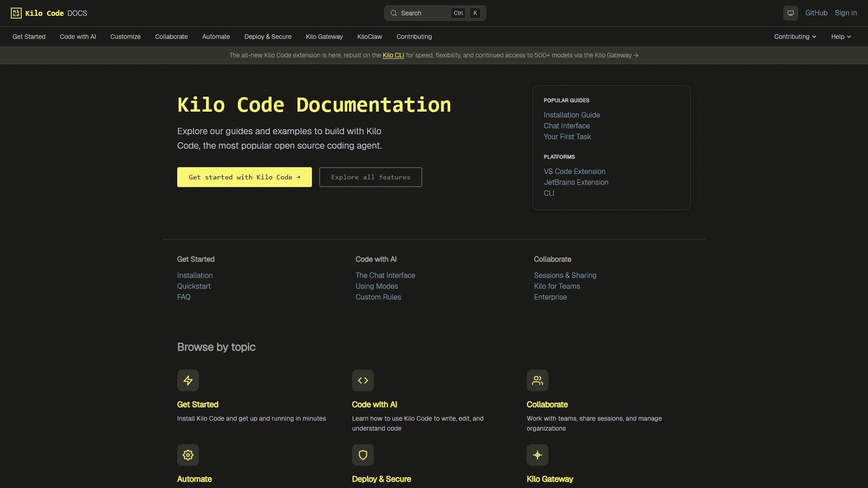Open the Sessions & Sharing link
Viewport: 868px width, 488px height.
pyautogui.click(x=565, y=275)
